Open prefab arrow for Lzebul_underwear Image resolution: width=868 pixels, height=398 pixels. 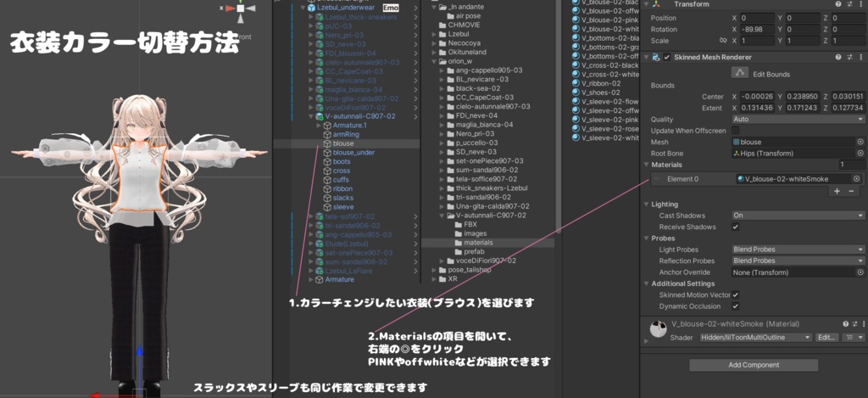(415, 8)
